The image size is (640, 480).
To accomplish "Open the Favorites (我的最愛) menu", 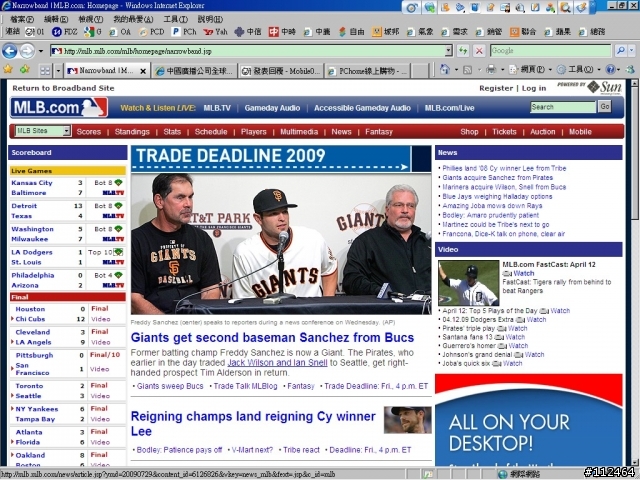I will click(133, 19).
